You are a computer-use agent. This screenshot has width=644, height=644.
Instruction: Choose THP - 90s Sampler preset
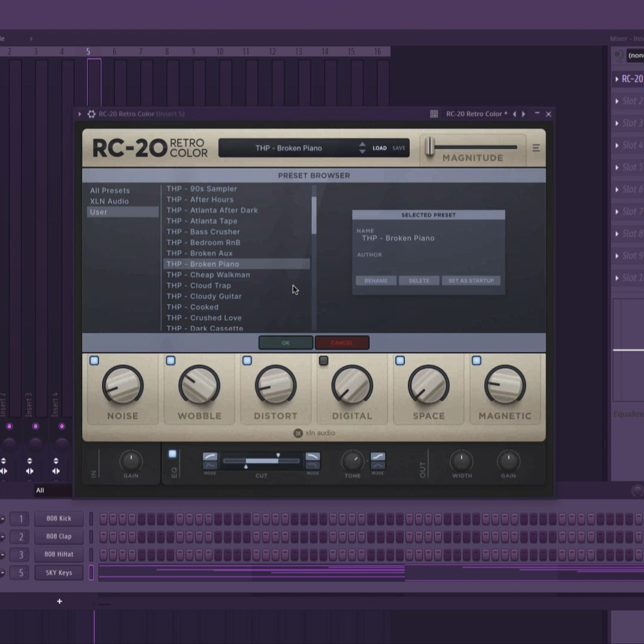[202, 188]
